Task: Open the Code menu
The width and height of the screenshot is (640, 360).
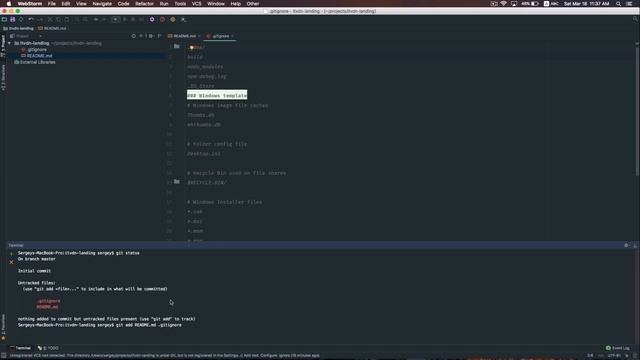Action: pyautogui.click(x=123, y=4)
